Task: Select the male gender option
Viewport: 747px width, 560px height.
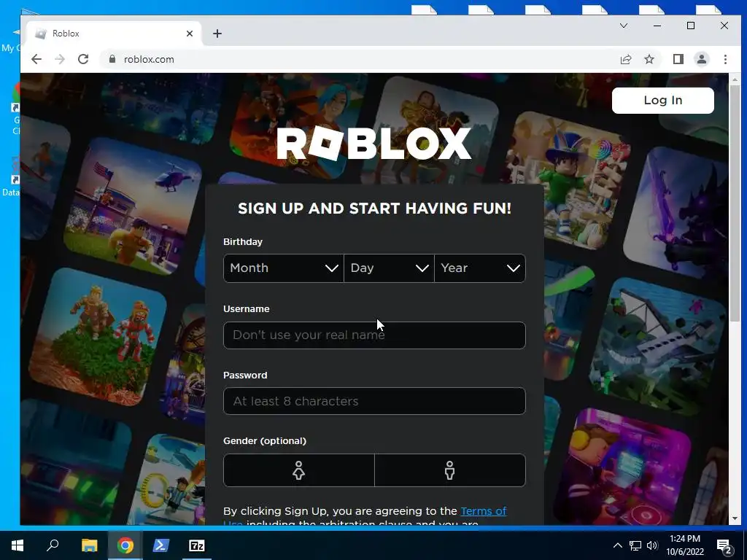Action: coord(449,470)
